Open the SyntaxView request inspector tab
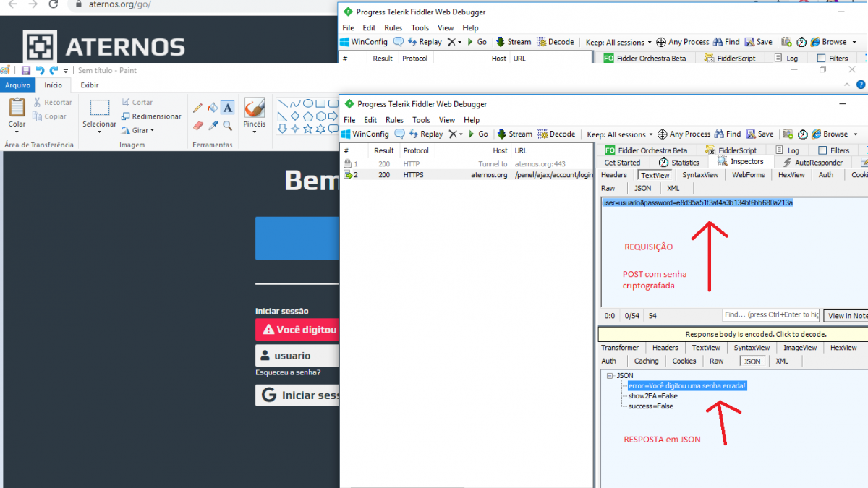Screen dimensions: 868x488 (x=700, y=174)
